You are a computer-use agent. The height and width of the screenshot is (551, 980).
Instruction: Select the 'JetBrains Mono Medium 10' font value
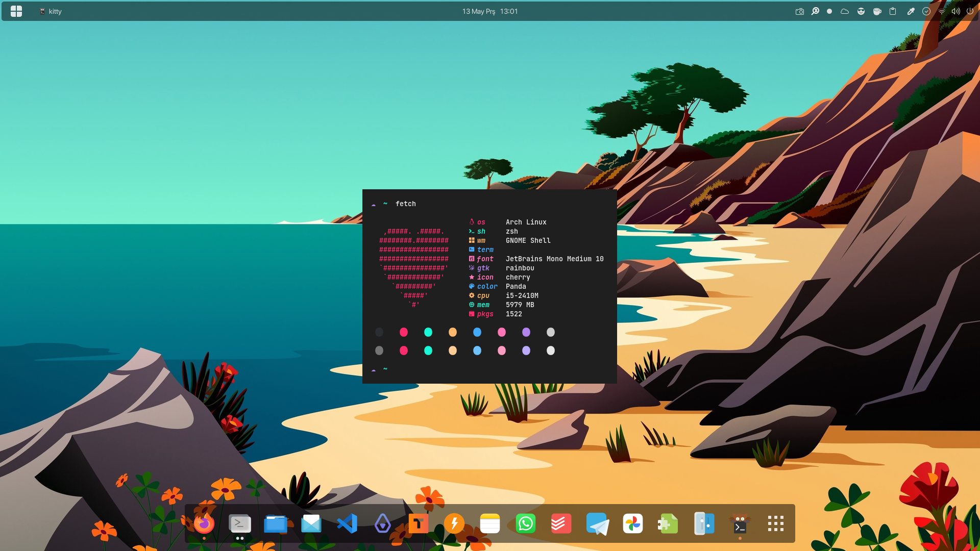tap(555, 259)
